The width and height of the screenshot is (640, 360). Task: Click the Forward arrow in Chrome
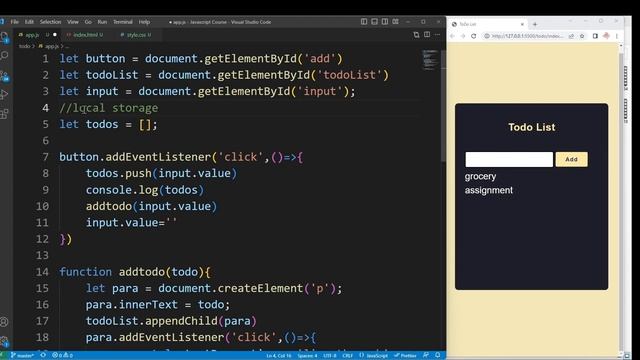[x=463, y=36]
